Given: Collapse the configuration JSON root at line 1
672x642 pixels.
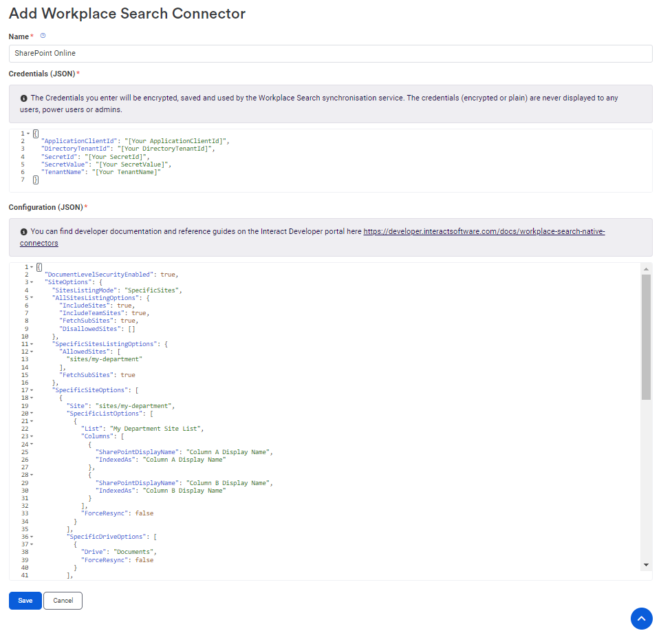Looking at the screenshot, I should [x=32, y=267].
